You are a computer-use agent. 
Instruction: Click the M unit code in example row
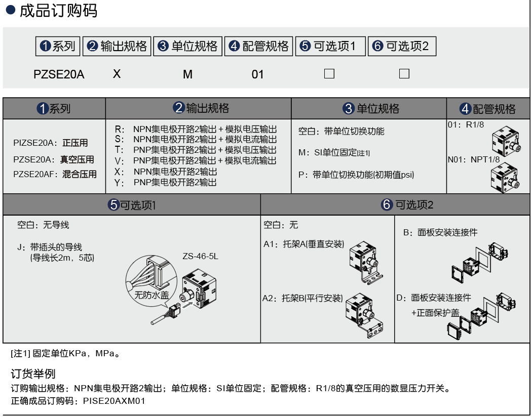[x=187, y=74]
